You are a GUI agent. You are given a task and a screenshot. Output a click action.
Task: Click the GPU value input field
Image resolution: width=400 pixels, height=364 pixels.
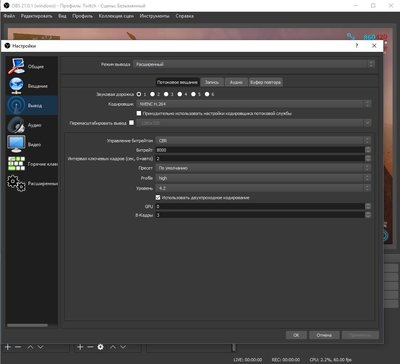pyautogui.click(x=260, y=206)
